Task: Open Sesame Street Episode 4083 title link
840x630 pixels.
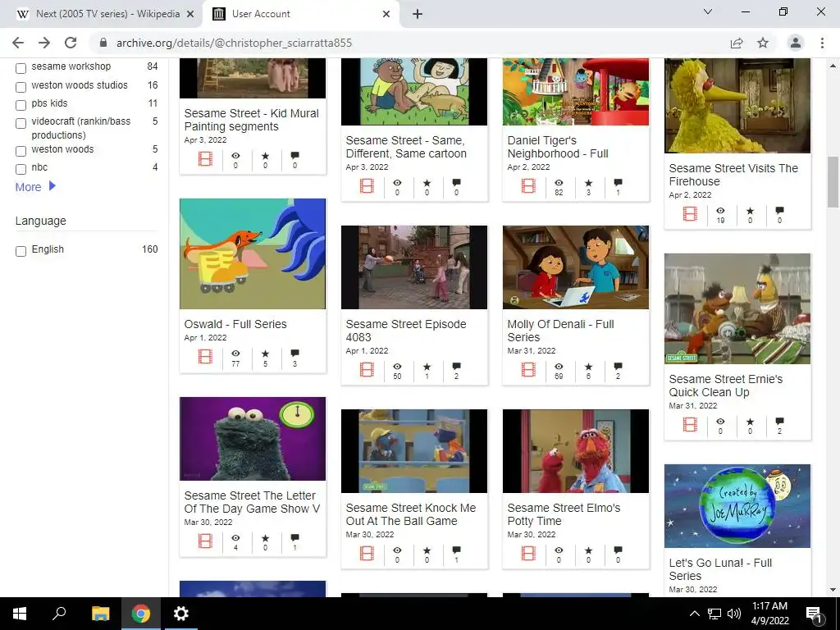Action: (x=406, y=331)
